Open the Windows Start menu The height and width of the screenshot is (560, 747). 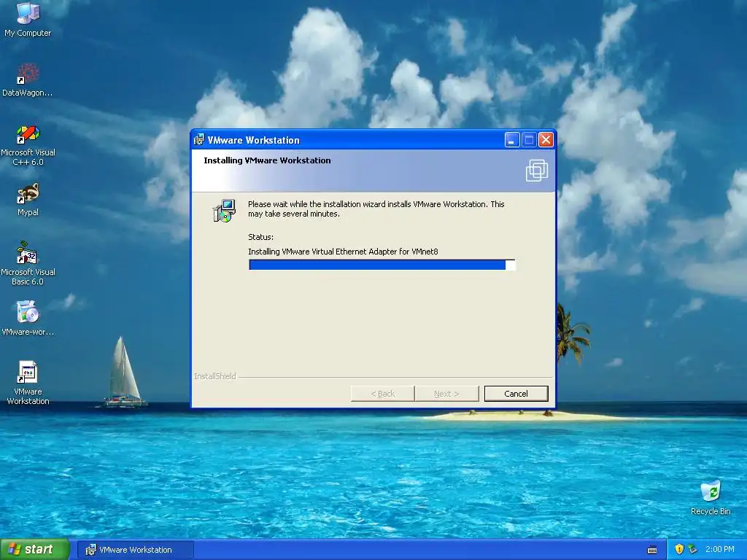(x=35, y=550)
